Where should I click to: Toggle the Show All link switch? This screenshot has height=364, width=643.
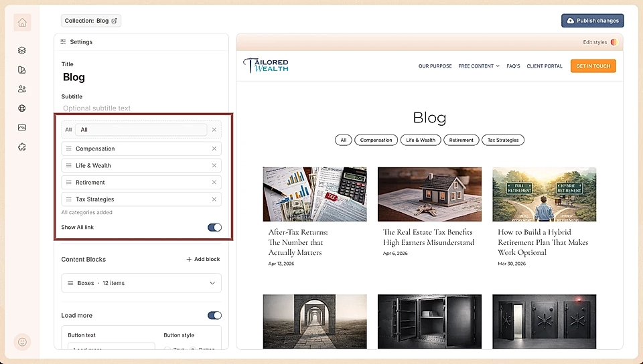coord(214,227)
